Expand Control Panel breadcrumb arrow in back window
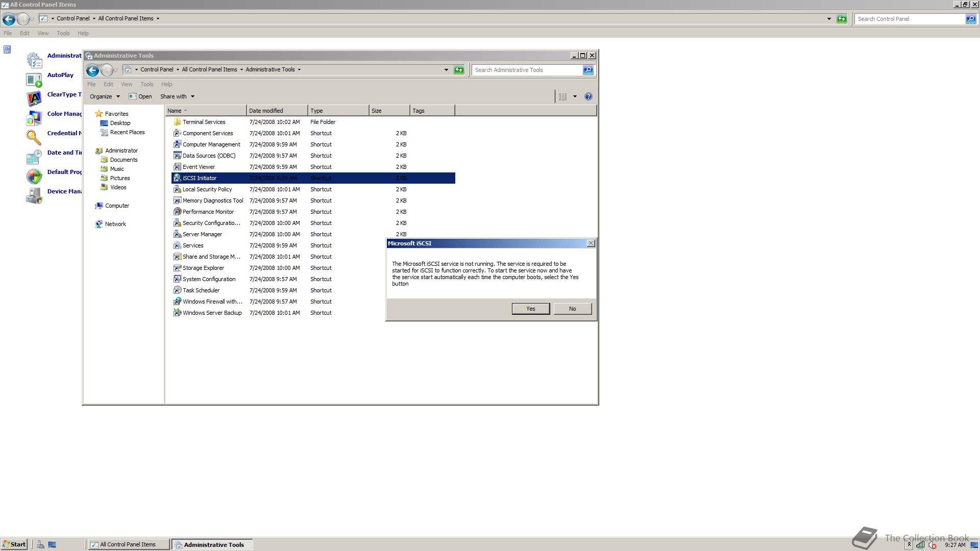The height and width of the screenshot is (551, 980). 94,18
